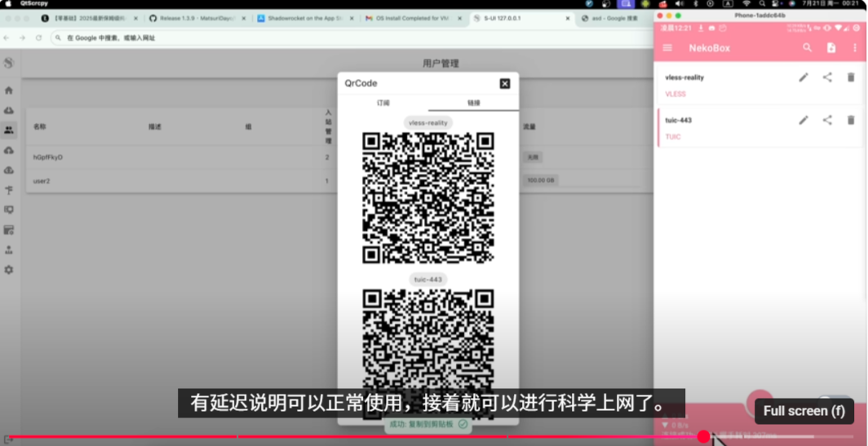Close the QrCode dialog
Viewport: 868px width, 446px height.
(505, 83)
